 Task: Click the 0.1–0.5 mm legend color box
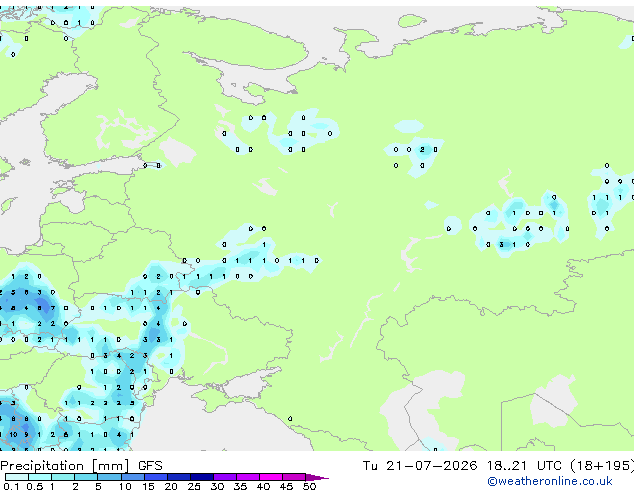tap(17, 477)
